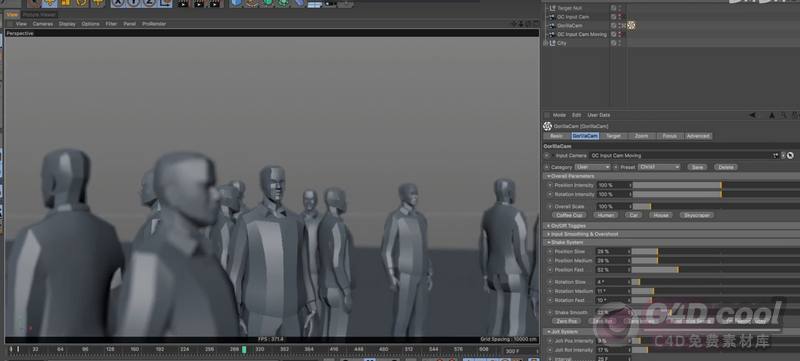Toggle visibility dots for OC Input Cam Moving

[x=619, y=35]
